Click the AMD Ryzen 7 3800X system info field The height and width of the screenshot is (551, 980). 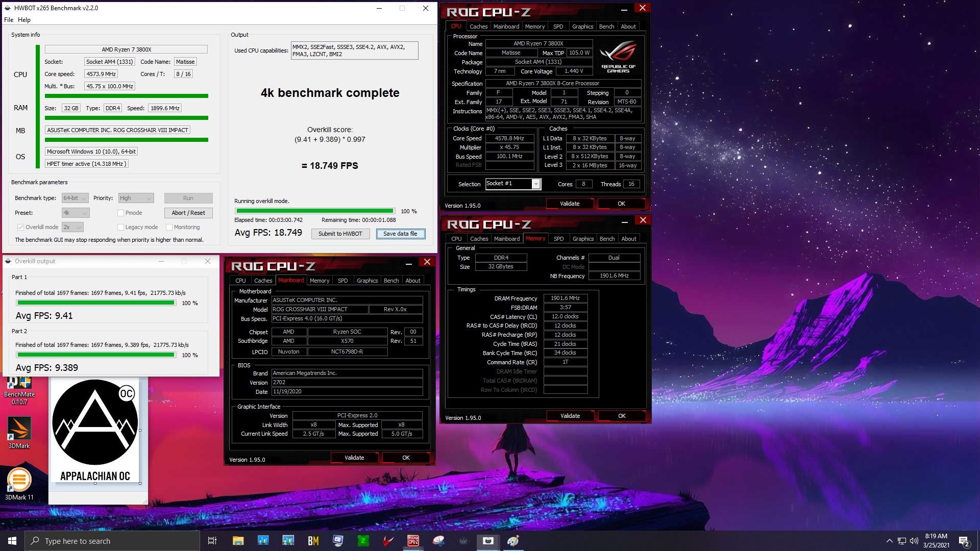[126, 49]
